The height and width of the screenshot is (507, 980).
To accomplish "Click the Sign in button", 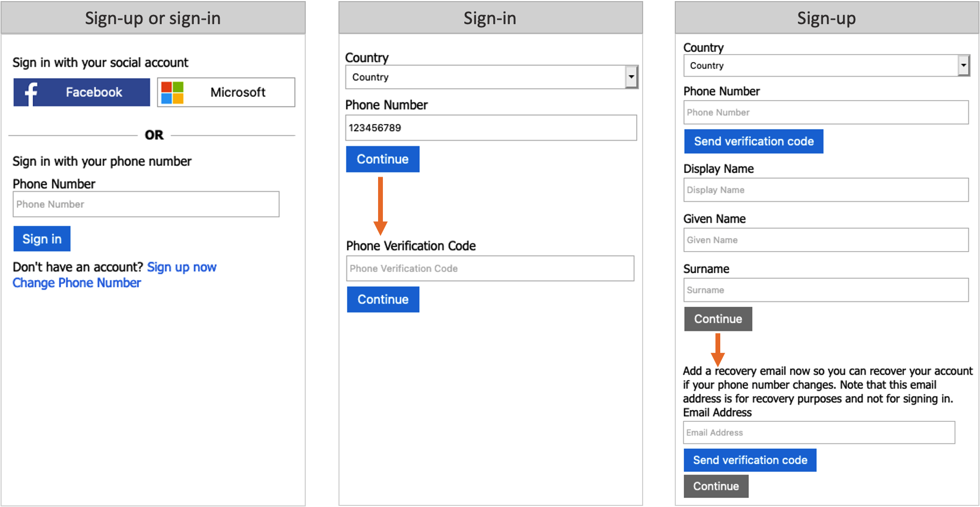I will click(x=42, y=238).
